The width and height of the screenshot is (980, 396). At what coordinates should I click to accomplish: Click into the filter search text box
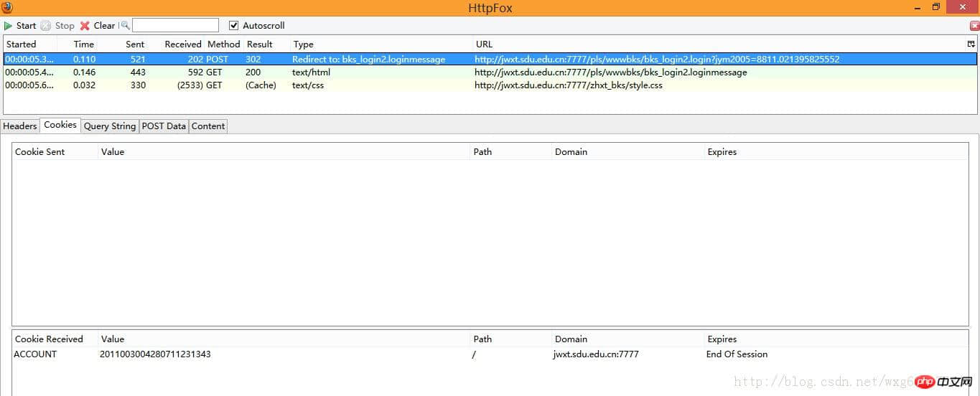click(175, 26)
